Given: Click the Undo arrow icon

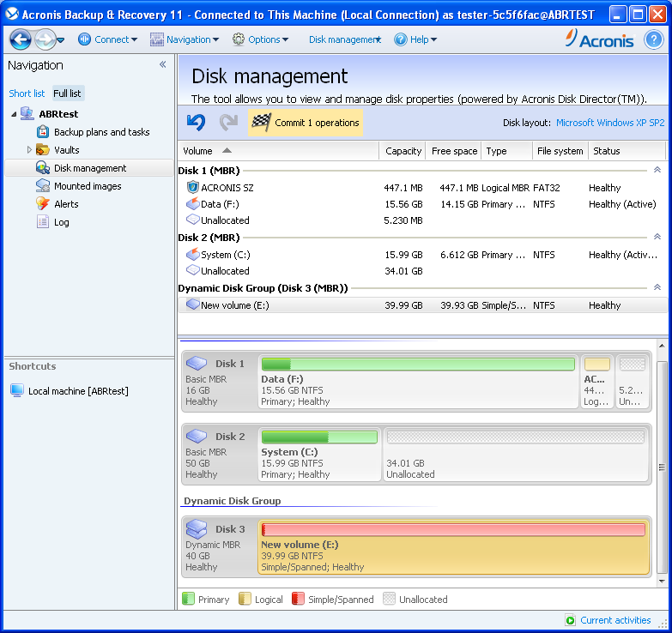Looking at the screenshot, I should [x=196, y=123].
